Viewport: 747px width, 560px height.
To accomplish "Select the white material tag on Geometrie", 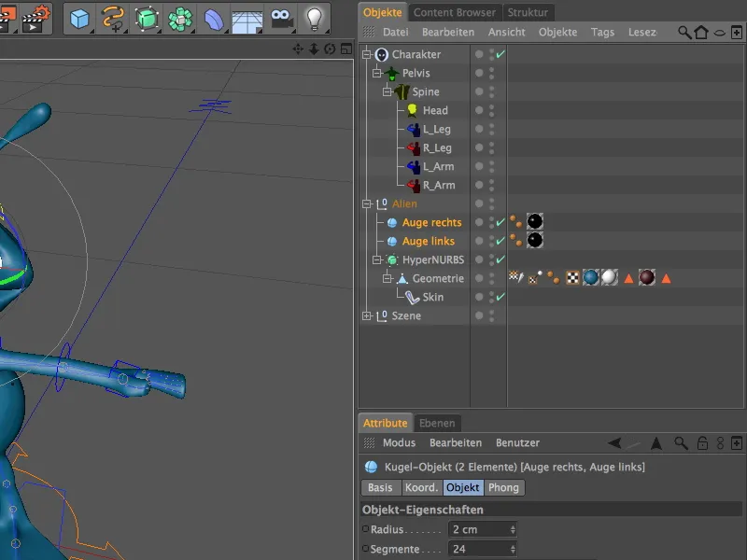I will 610,277.
